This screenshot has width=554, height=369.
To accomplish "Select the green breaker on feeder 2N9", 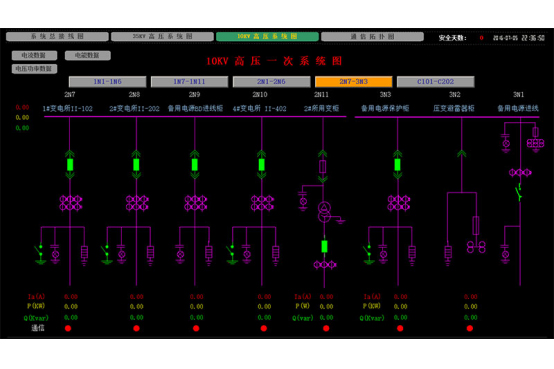I will pyautogui.click(x=195, y=165).
